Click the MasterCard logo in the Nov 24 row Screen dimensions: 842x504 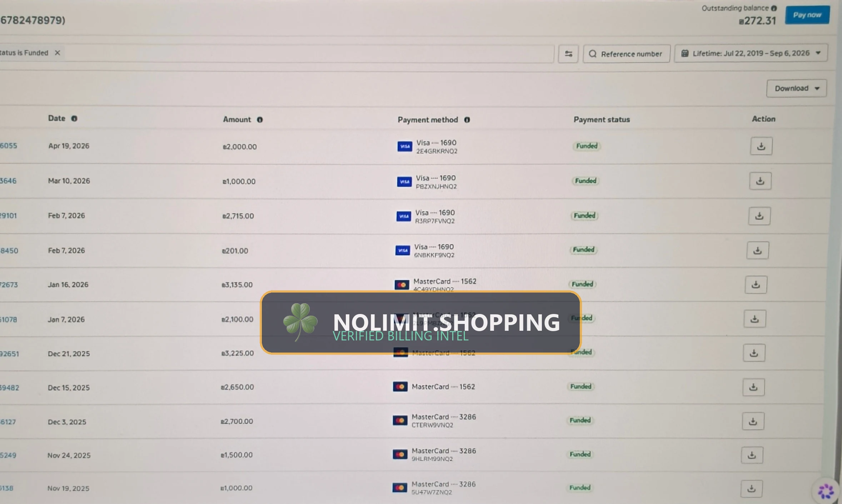point(400,454)
